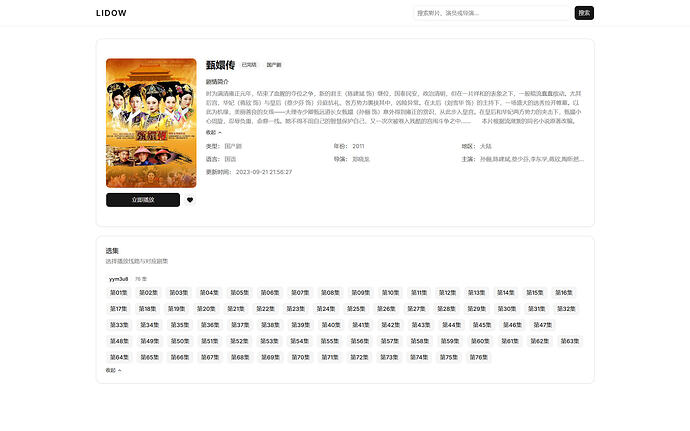Focus the search input field
The height and width of the screenshot is (431, 690).
click(x=492, y=13)
